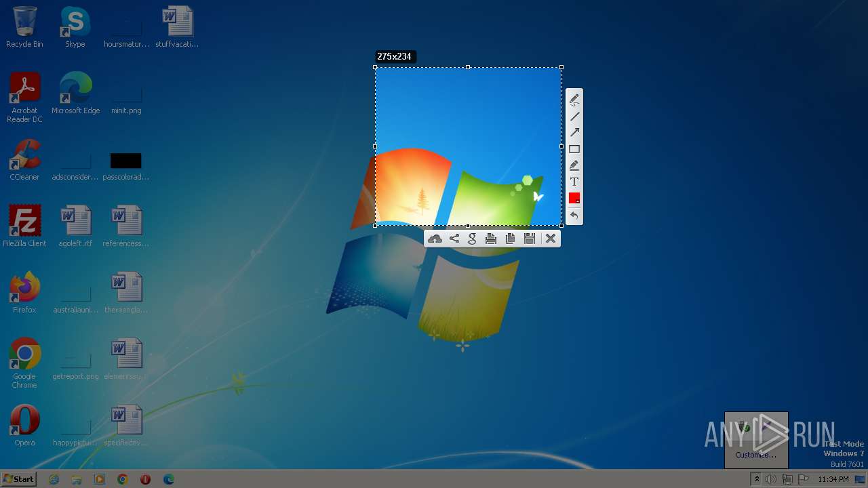
Task: Select the Microsoft Edge desktop shortcut
Action: (75, 94)
